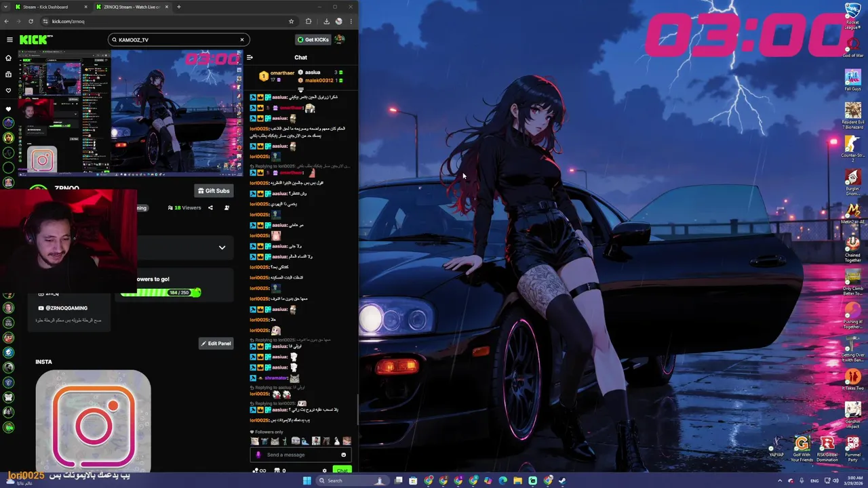Image resolution: width=868 pixels, height=488 pixels.
Task: Open chat settings gear icon
Action: click(324, 470)
